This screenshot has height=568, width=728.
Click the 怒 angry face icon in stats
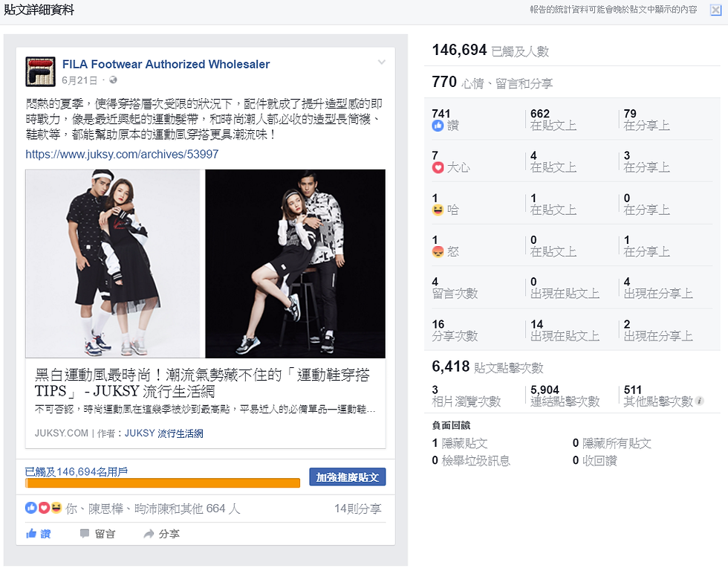click(438, 251)
